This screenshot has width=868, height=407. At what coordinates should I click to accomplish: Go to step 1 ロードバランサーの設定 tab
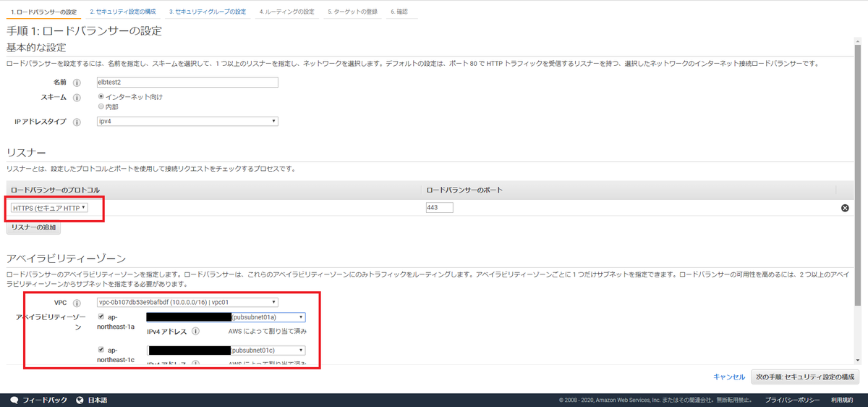coord(43,12)
